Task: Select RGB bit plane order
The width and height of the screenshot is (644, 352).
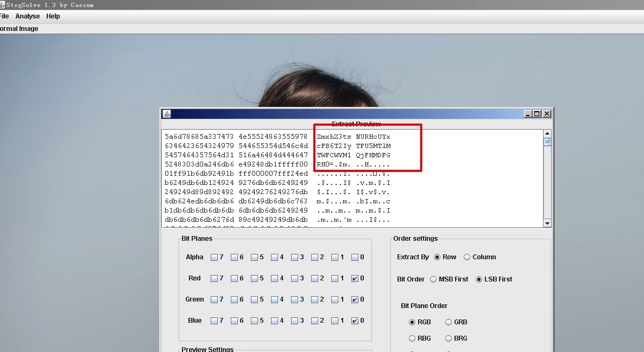Action: coord(412,322)
